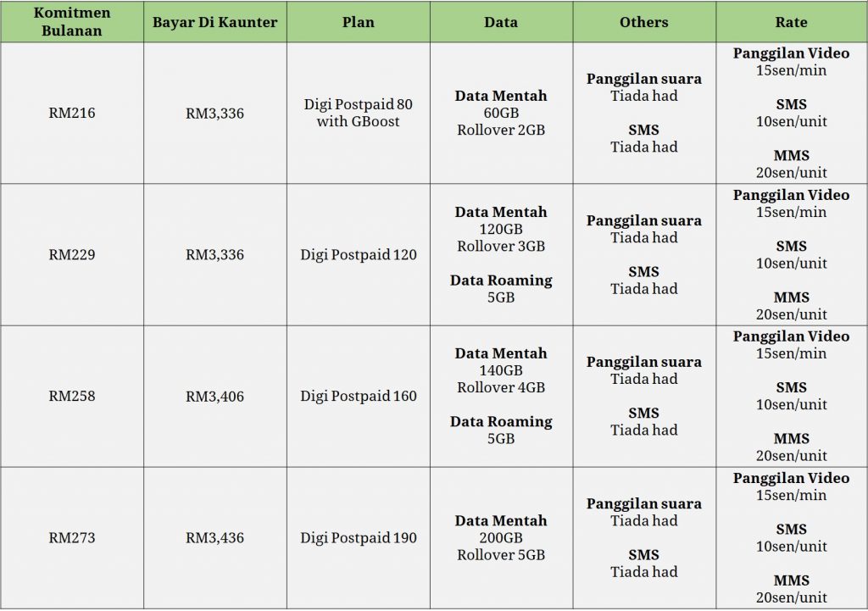Viewport: 868px width, 611px height.
Task: Click the Digi Postpaid 160 plan cell
Action: (x=359, y=397)
